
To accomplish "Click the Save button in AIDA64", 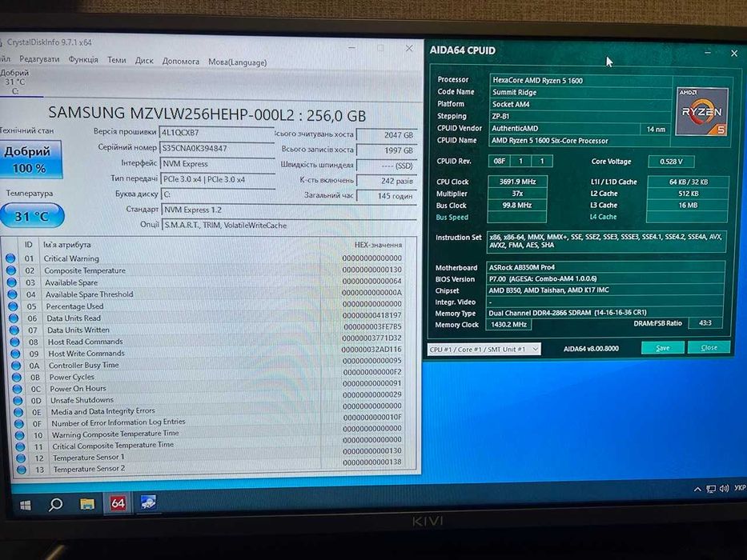I will coord(663,348).
